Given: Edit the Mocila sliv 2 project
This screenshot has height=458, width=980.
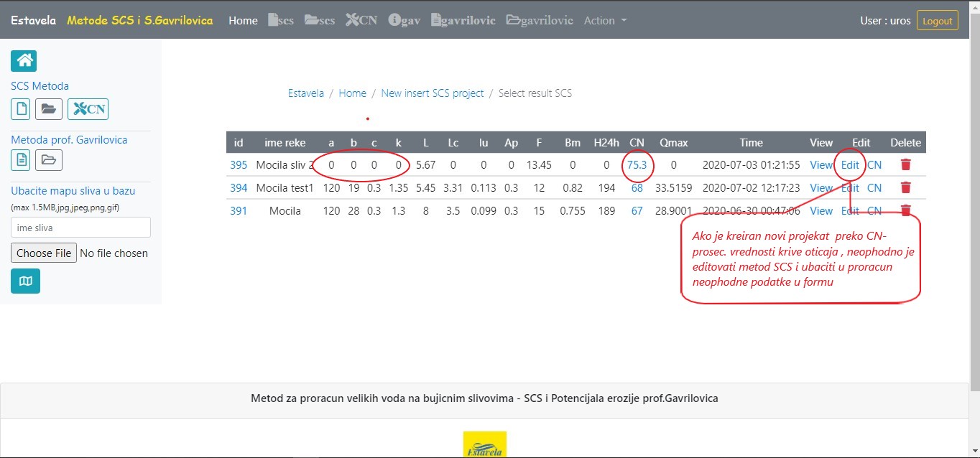Looking at the screenshot, I should coord(850,165).
